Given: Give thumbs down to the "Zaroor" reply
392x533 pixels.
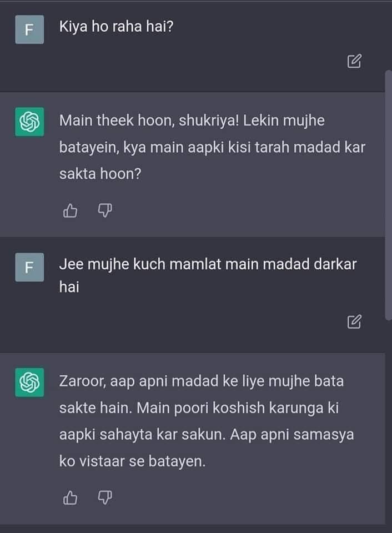Looking at the screenshot, I should tap(105, 497).
